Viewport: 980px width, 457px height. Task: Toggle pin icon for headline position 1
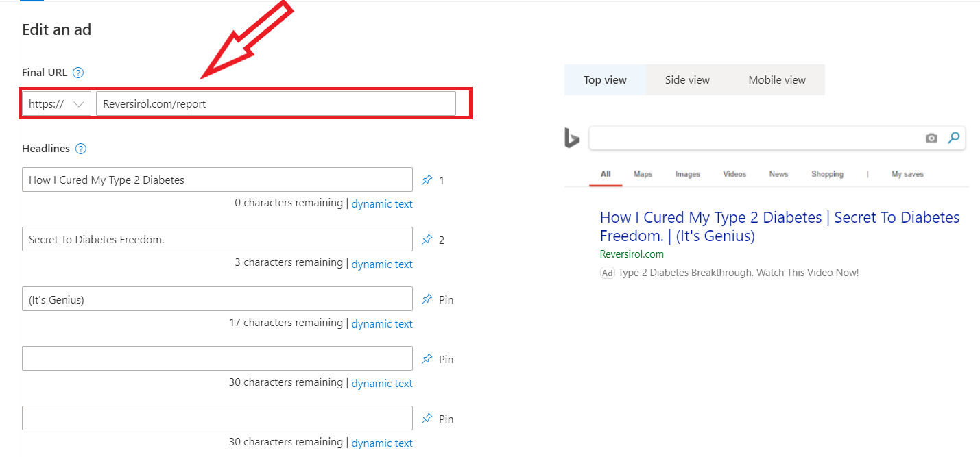point(427,180)
